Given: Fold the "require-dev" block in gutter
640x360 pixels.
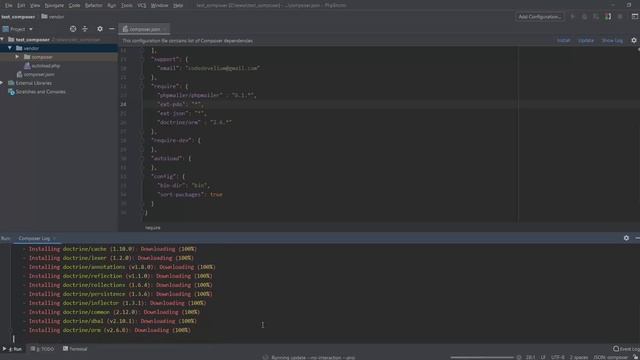Looking at the screenshot, I should coord(141,140).
